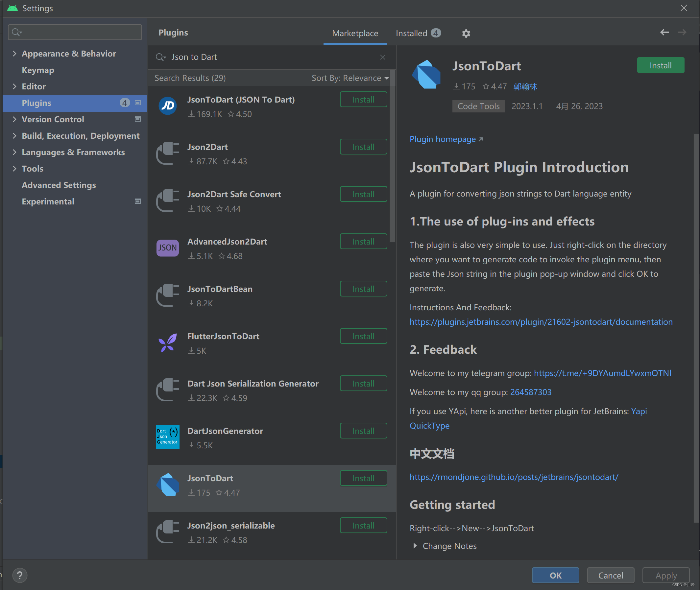Open the Yapi QuickType link
The height and width of the screenshot is (590, 700).
(430, 425)
